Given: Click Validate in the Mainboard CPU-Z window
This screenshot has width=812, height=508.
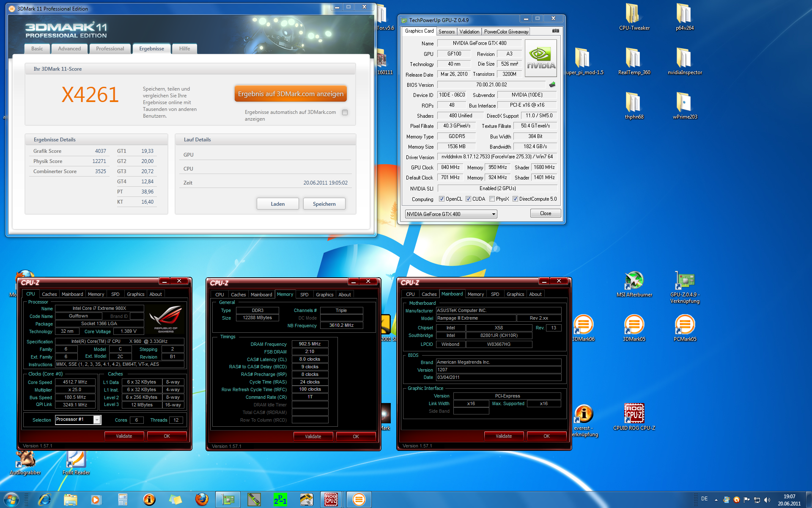Looking at the screenshot, I should point(504,436).
